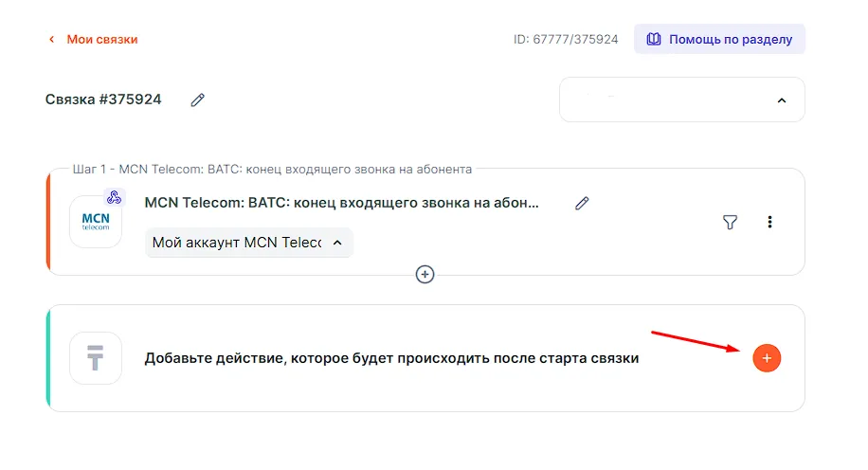
Task: Click the gray placeholder action icon
Action: coord(96,358)
